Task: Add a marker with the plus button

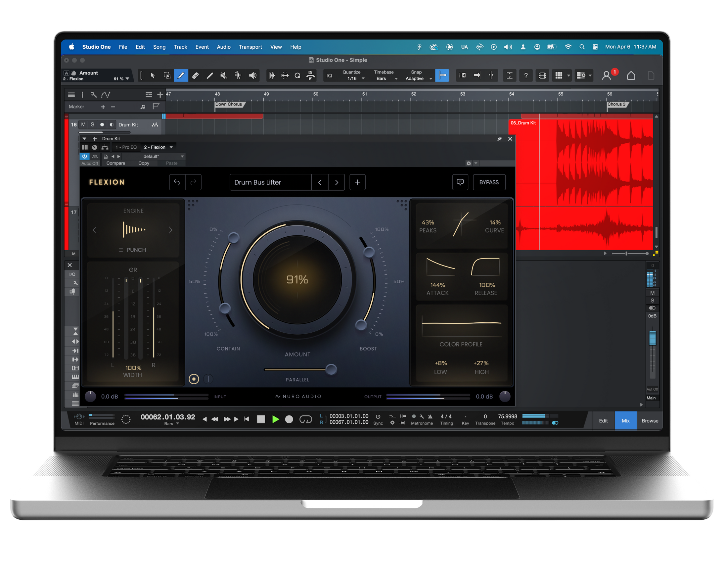Action: pyautogui.click(x=103, y=107)
